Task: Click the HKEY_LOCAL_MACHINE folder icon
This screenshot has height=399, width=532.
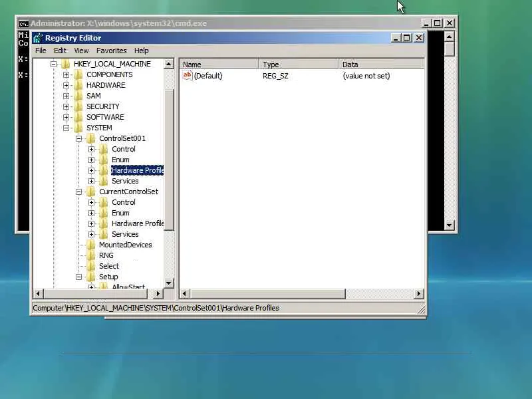Action: coord(65,64)
